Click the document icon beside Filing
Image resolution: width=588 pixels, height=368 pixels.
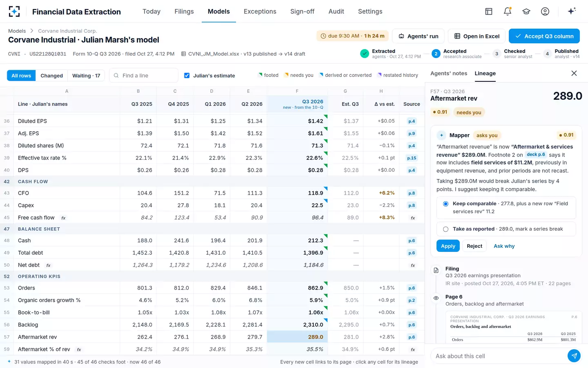tap(436, 270)
